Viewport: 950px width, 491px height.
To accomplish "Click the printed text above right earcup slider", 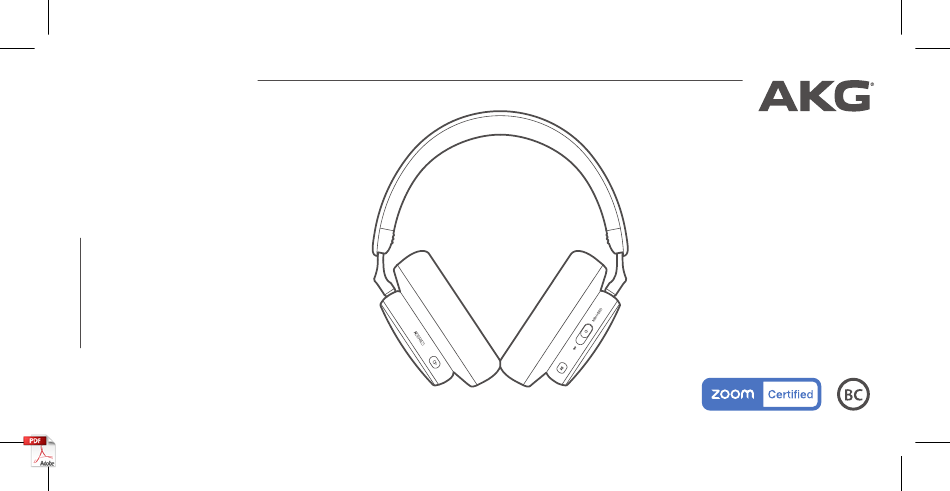I will tap(597, 312).
